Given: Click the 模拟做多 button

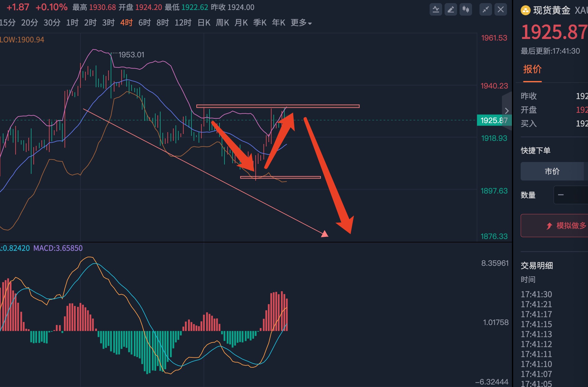Looking at the screenshot, I should click(x=555, y=226).
